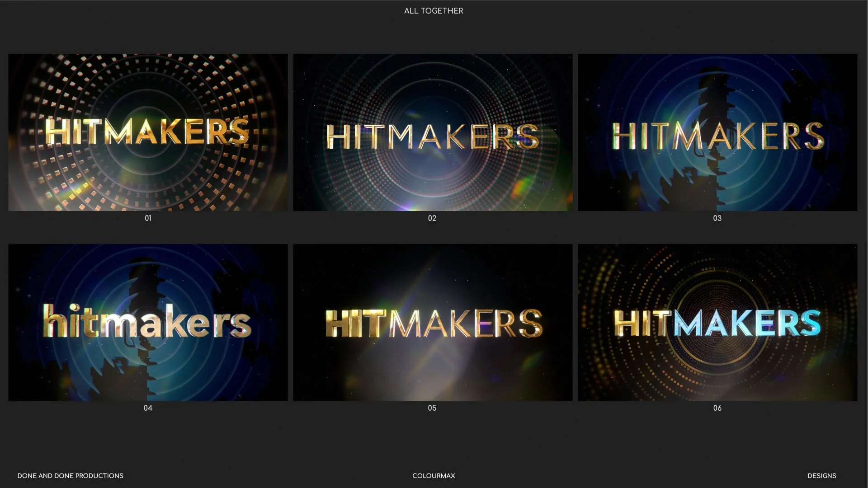Open the gold HITMAKERS design thumbnail 01
Viewport: 868px width, 488px height.
point(148,132)
